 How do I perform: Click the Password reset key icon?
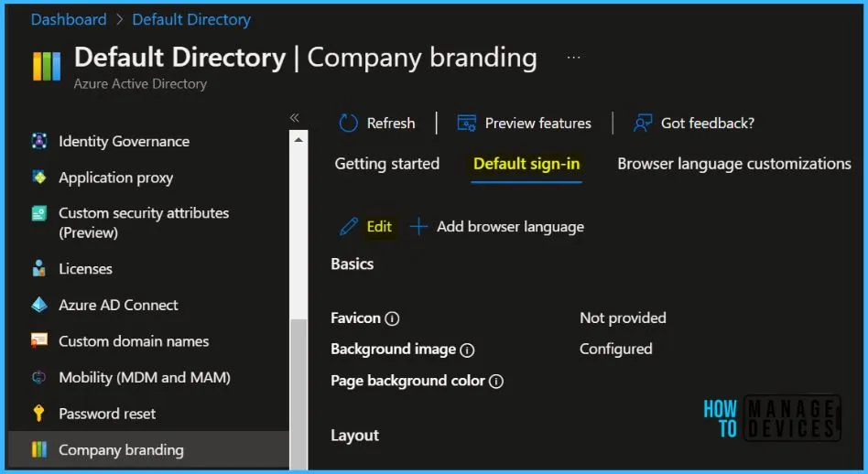click(x=38, y=414)
